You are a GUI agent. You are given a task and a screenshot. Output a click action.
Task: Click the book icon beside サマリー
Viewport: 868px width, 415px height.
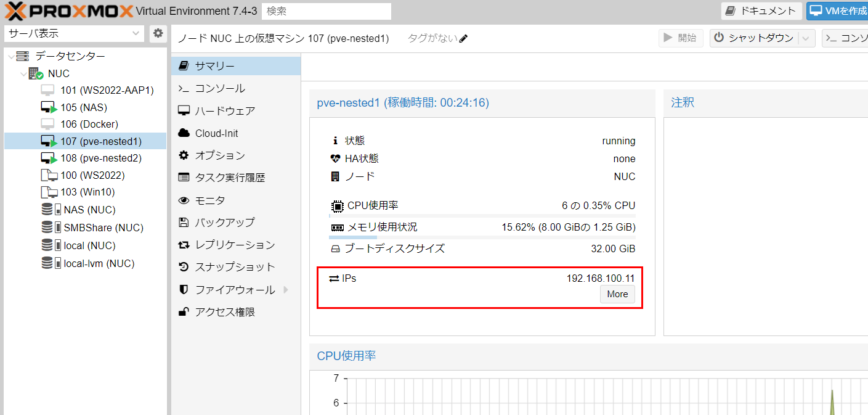[184, 66]
